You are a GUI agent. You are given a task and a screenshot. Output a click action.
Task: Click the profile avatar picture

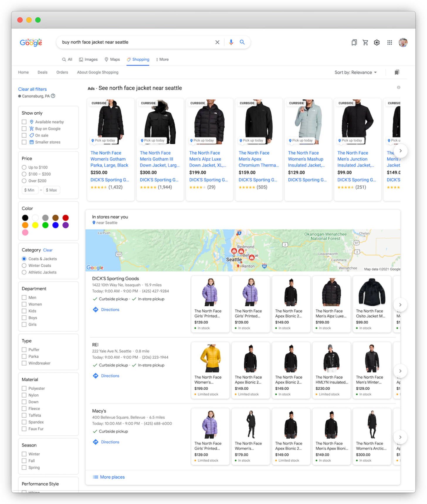coord(403,43)
